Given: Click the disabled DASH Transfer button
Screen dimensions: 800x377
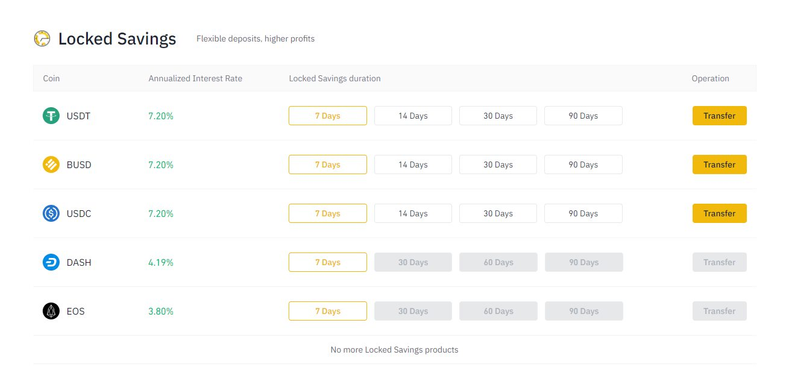Looking at the screenshot, I should 719,262.
